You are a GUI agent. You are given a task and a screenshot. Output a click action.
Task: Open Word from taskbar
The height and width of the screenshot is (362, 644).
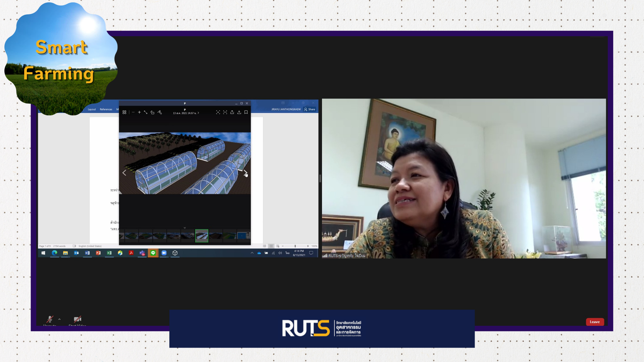88,253
